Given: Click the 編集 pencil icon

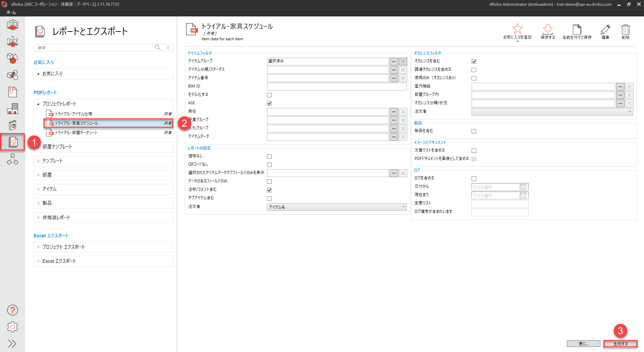Looking at the screenshot, I should (x=605, y=29).
